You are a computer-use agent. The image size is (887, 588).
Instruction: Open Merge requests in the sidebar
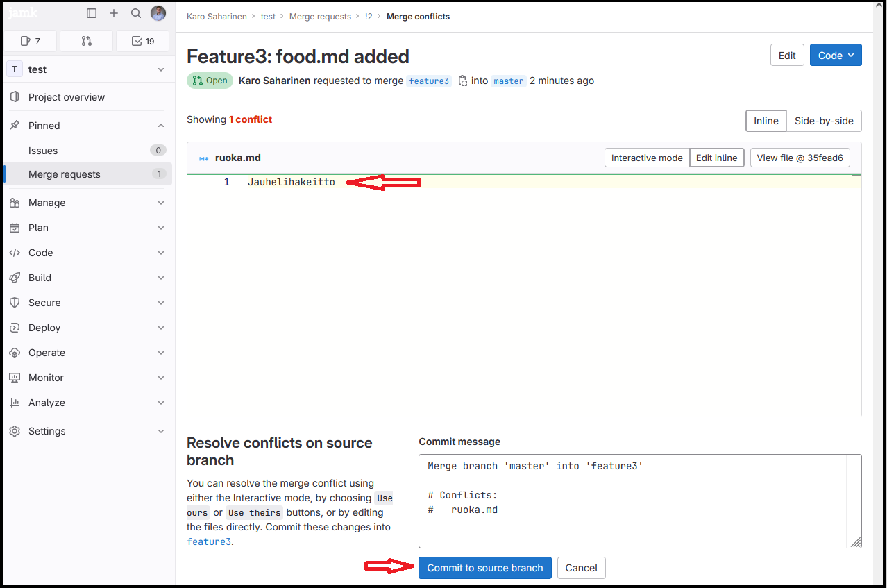point(65,174)
